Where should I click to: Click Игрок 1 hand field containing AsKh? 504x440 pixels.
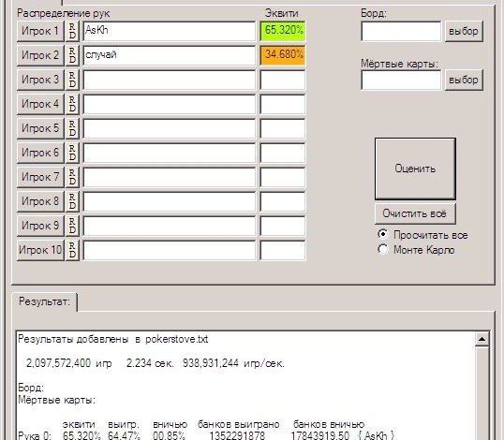click(x=169, y=31)
